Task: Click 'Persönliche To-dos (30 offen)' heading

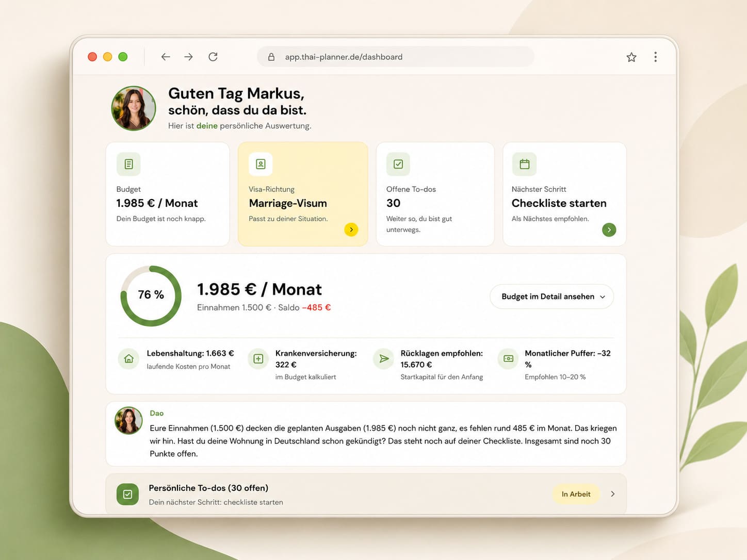Action: point(208,488)
